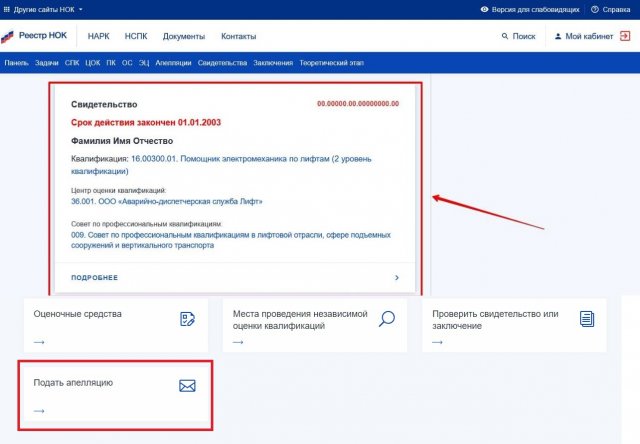640x444 pixels.
Task: Click the user icon beside Мой кабинет
Action: [558, 36]
